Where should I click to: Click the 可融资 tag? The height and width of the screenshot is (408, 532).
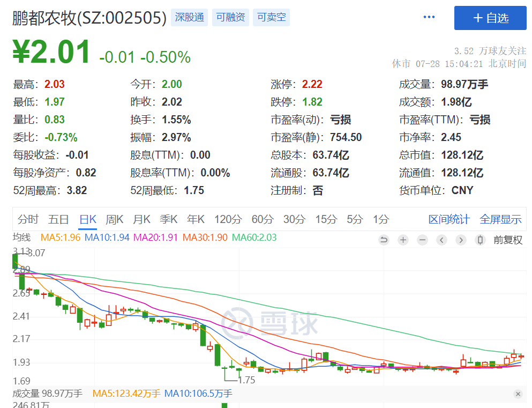click(x=231, y=17)
